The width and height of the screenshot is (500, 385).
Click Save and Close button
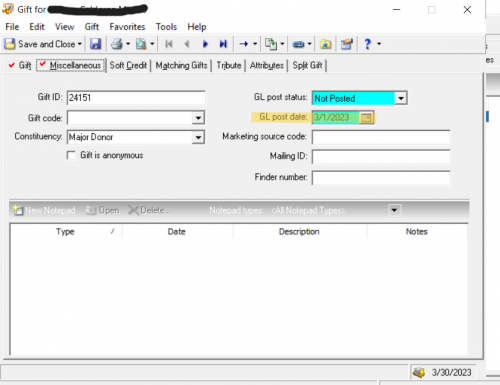click(39, 44)
